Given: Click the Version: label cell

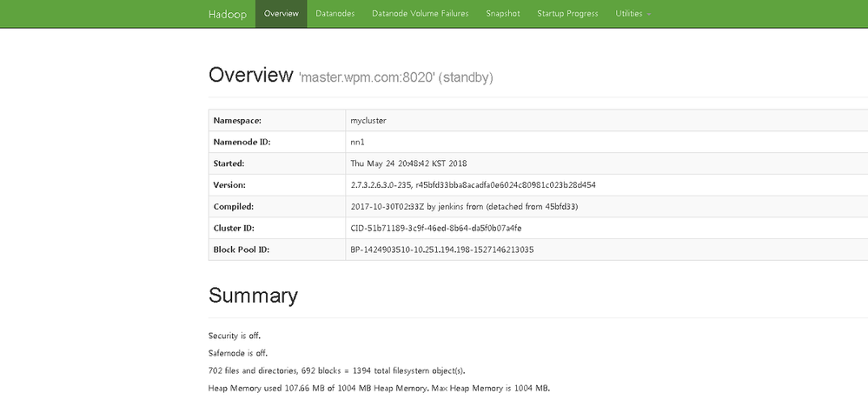Looking at the screenshot, I should pos(277,185).
